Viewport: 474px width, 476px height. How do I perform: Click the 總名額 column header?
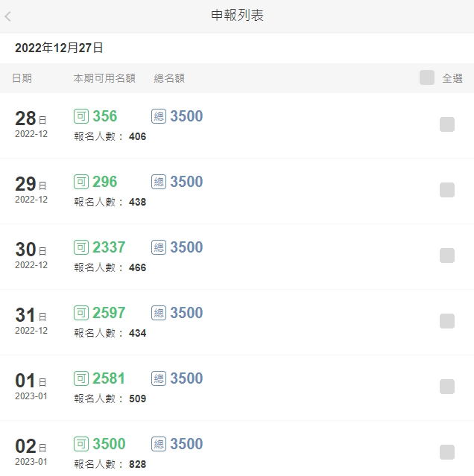(x=169, y=78)
